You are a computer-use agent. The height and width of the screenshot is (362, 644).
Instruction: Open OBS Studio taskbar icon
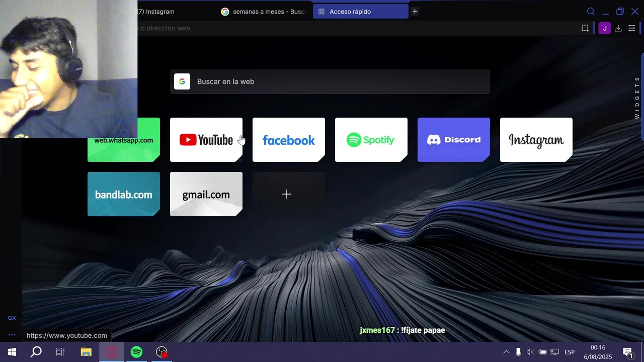pyautogui.click(x=162, y=352)
